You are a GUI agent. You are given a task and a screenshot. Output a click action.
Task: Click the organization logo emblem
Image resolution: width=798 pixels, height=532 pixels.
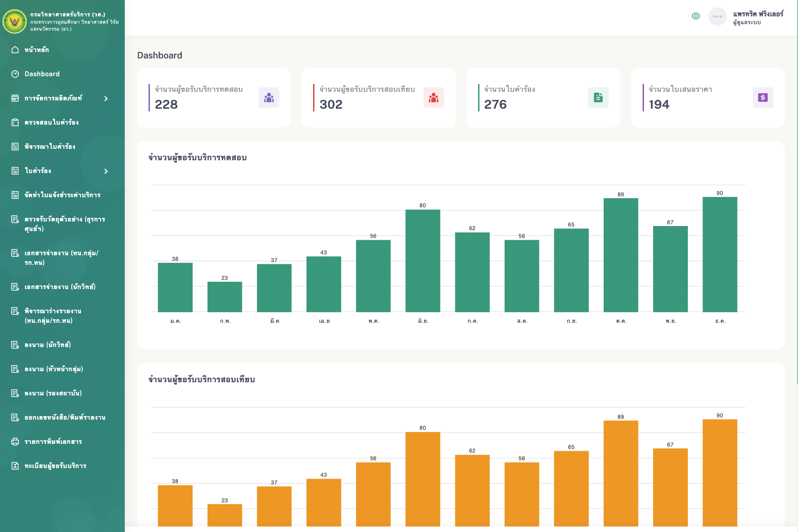(15, 21)
